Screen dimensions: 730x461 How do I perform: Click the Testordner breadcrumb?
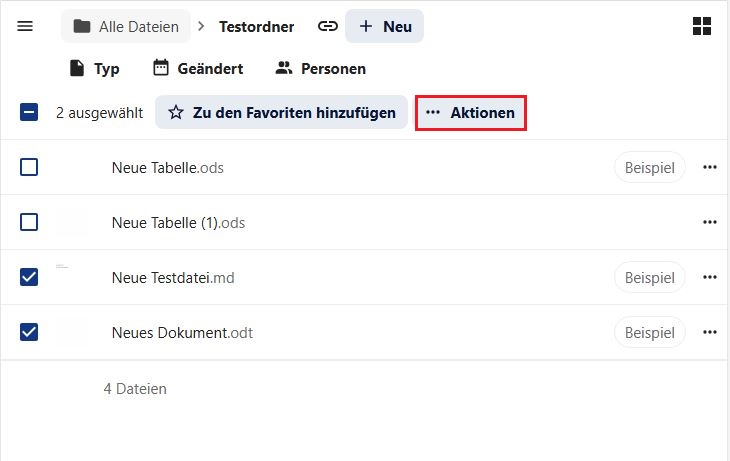point(256,26)
